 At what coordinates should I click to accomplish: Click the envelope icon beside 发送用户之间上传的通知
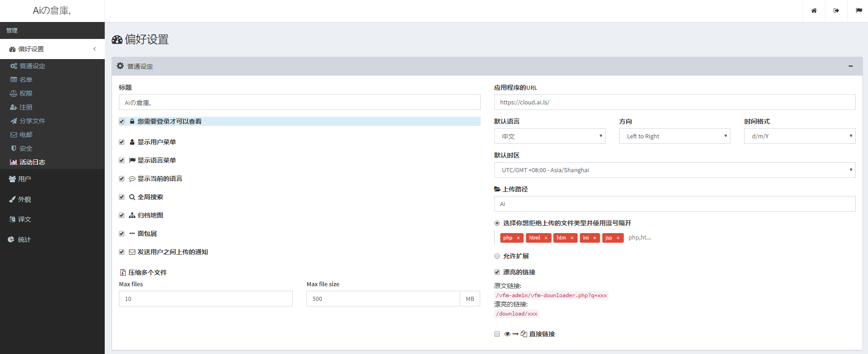132,252
